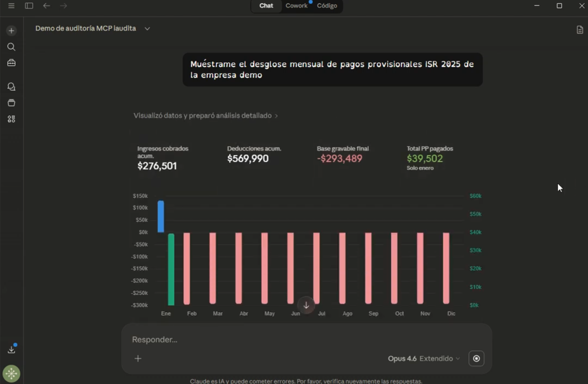The width and height of the screenshot is (588, 384).
Task: Maximize the application window
Action: coord(559,6)
